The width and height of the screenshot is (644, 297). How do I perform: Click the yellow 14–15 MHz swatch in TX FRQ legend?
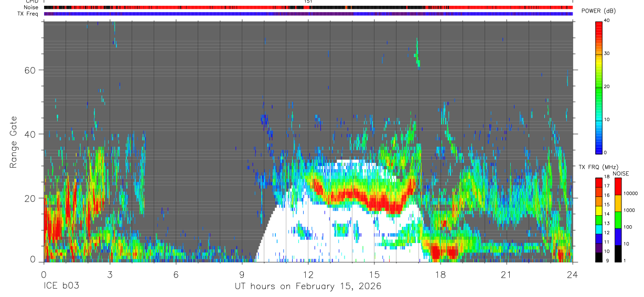click(599, 211)
